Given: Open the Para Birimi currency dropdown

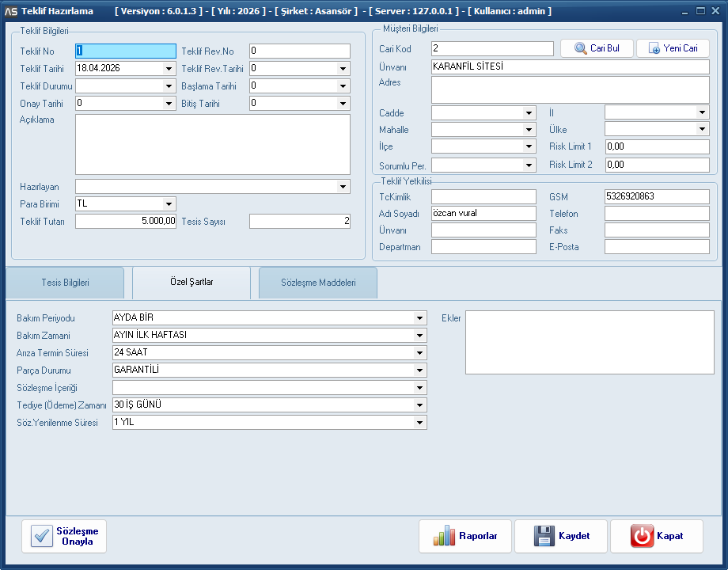Looking at the screenshot, I should click(169, 204).
